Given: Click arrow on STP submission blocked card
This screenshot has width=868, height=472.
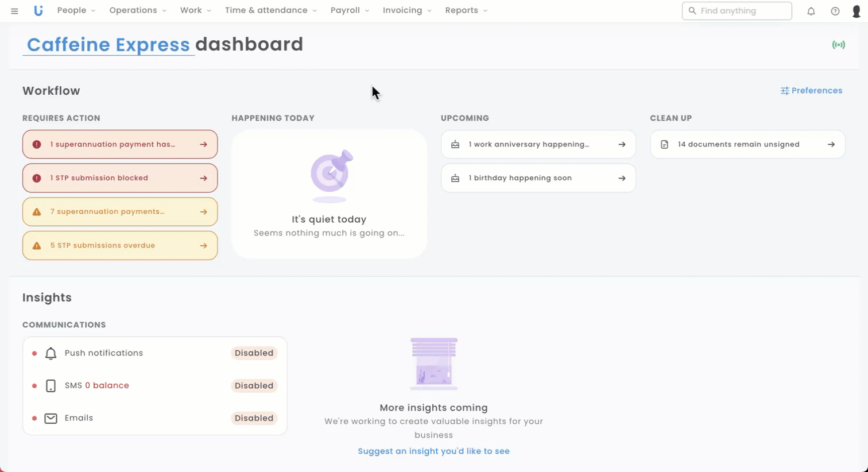Looking at the screenshot, I should [203, 178].
